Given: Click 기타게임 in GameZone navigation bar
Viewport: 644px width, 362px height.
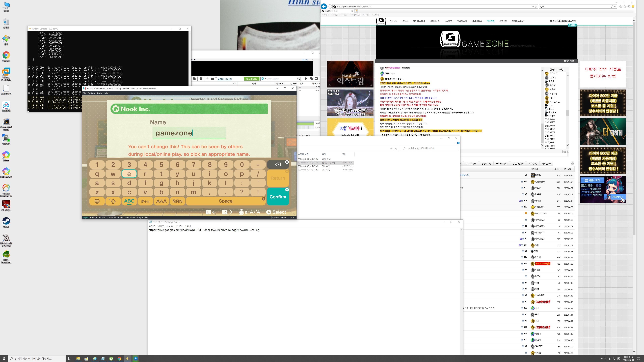Looking at the screenshot, I should tap(490, 21).
